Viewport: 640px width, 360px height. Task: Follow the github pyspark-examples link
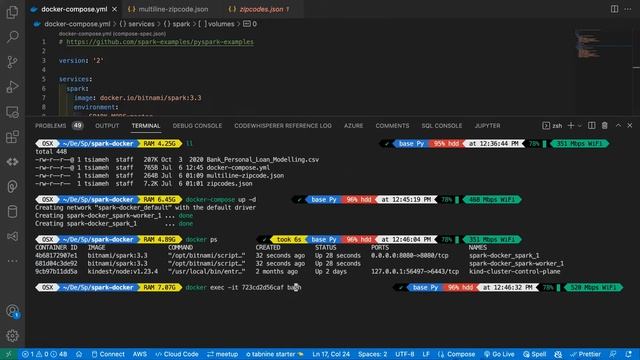160,42
